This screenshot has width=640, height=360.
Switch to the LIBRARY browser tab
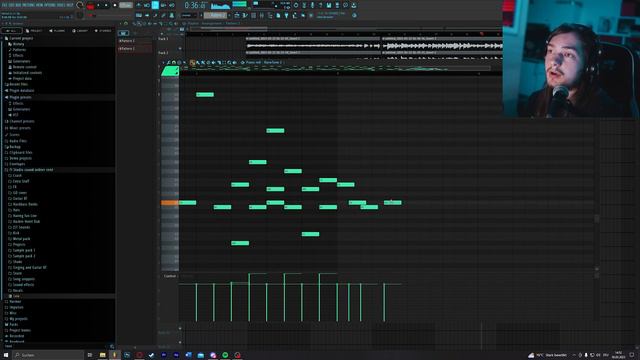point(80,31)
